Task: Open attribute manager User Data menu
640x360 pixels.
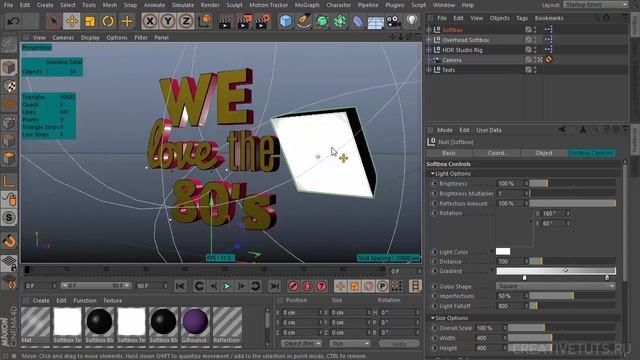Action: pyautogui.click(x=489, y=130)
